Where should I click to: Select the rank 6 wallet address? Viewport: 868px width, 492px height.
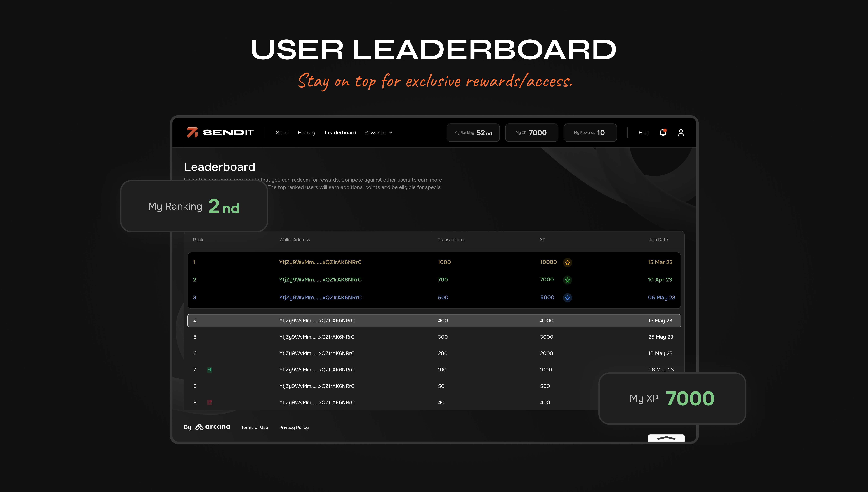click(317, 353)
